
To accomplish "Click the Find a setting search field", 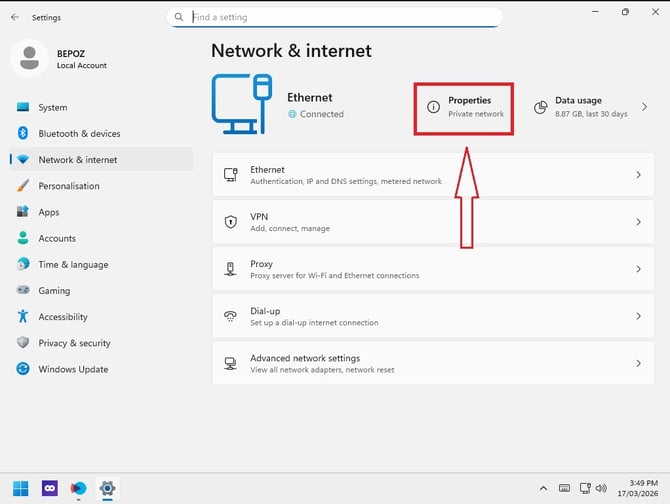I will pos(335,17).
